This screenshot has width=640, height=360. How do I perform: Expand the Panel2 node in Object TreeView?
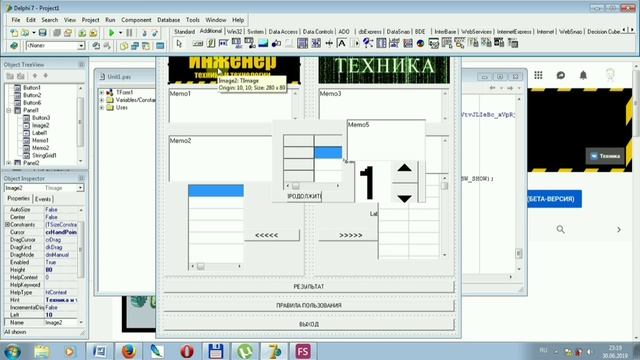tap(9, 162)
